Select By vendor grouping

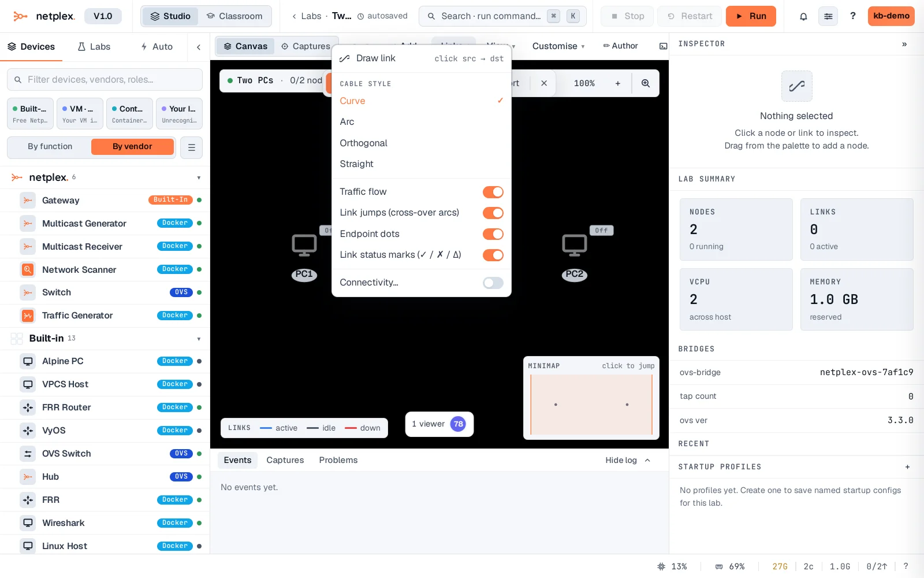pos(132,147)
